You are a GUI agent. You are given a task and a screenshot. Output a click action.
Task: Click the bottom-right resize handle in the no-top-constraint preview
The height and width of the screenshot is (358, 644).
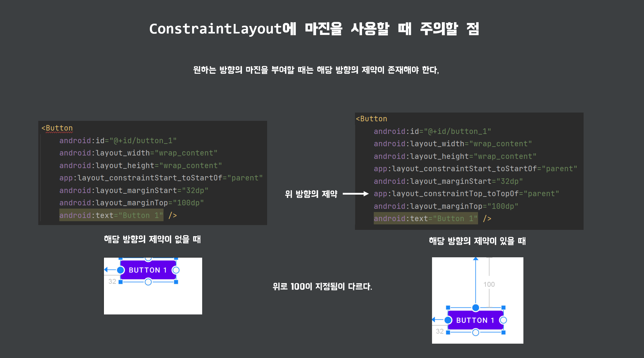(x=176, y=282)
